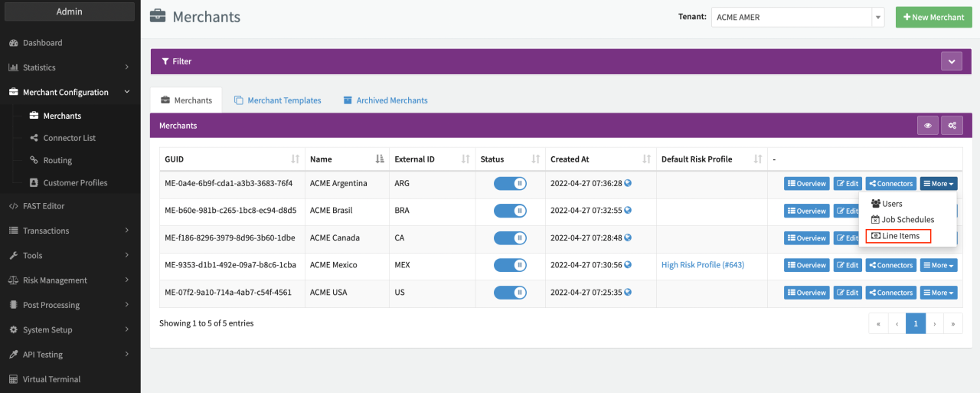The image size is (980, 393).
Task: Toggle status switch for ACME Argentina
Action: [x=510, y=183]
